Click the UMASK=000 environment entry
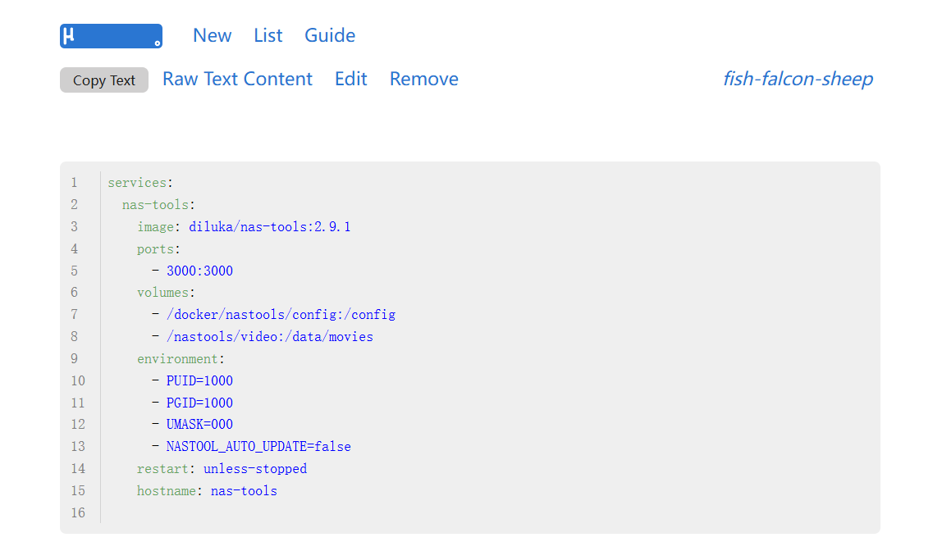This screenshot has height=560, width=933. coord(199,425)
